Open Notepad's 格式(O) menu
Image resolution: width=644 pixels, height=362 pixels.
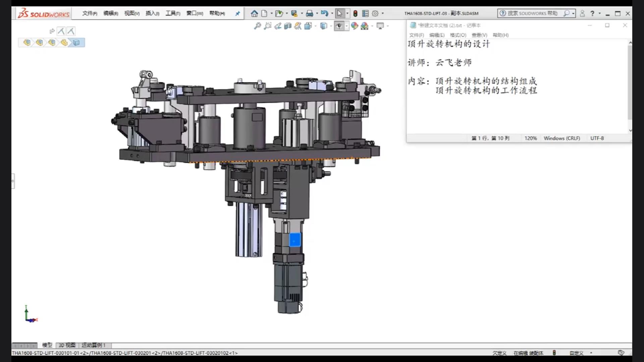coord(458,35)
